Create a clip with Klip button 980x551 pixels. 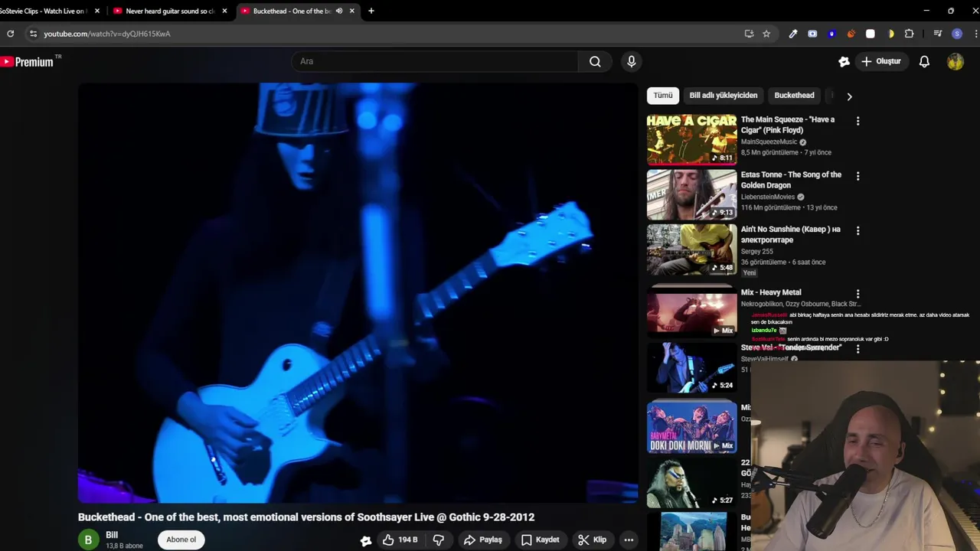pyautogui.click(x=593, y=540)
